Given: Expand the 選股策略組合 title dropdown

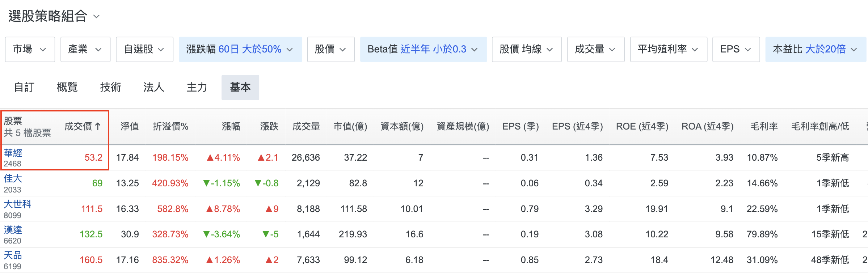Looking at the screenshot, I should pyautogui.click(x=54, y=16).
